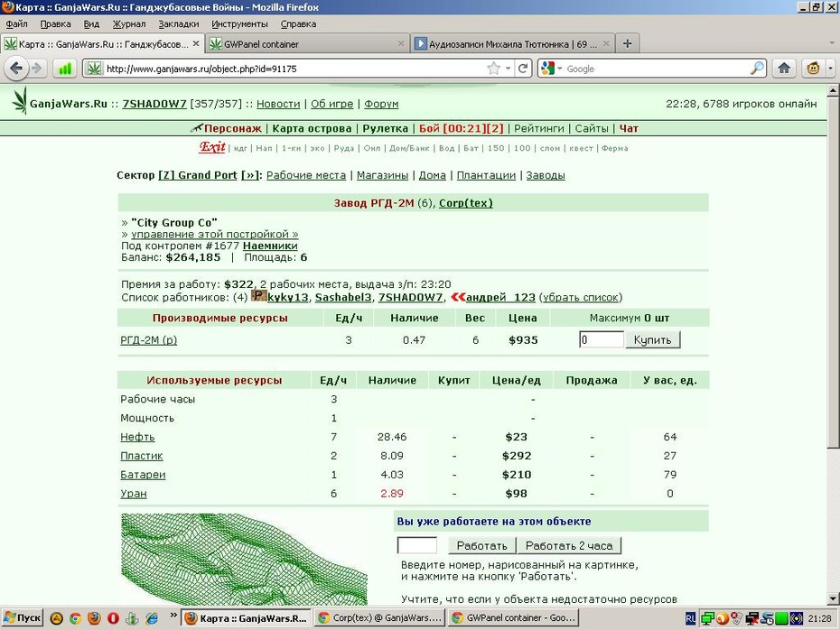Open the Журнал menu
This screenshot has width=840, height=630.
coord(129,23)
